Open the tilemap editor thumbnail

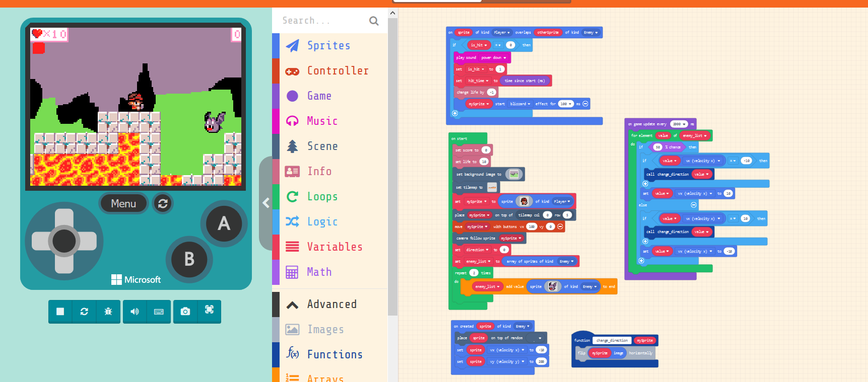(492, 187)
